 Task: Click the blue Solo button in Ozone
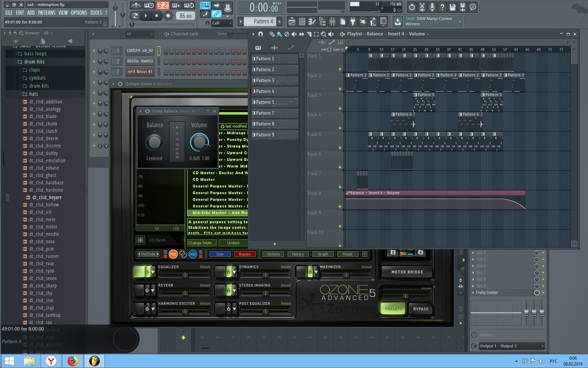(220, 254)
